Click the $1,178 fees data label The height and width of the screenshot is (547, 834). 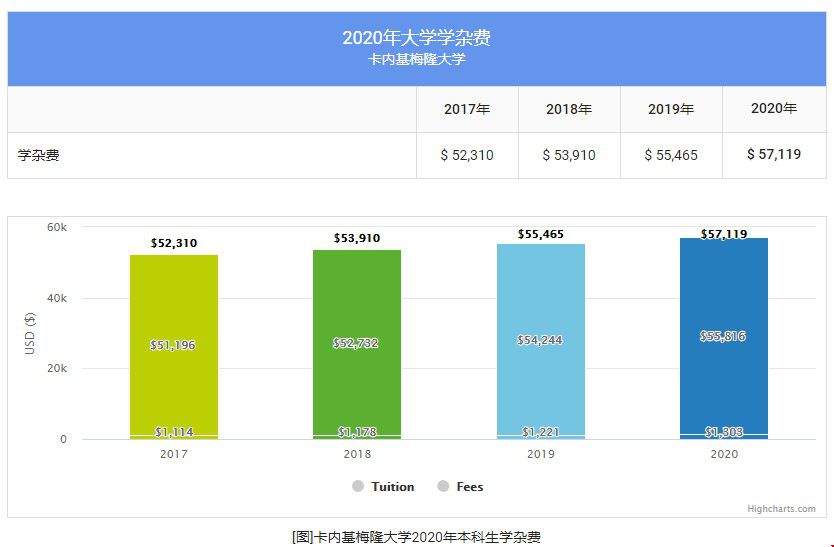[357, 432]
